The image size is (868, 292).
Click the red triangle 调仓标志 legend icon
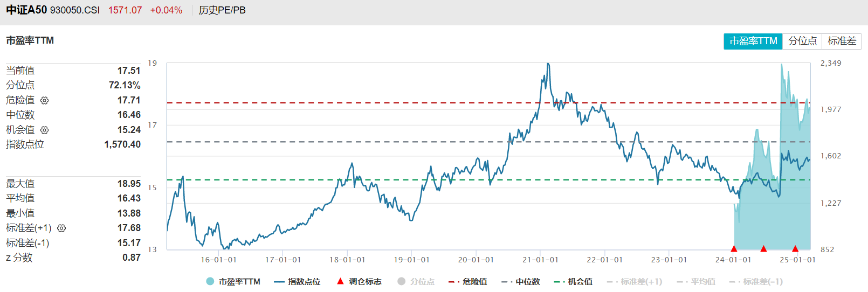coord(340,281)
